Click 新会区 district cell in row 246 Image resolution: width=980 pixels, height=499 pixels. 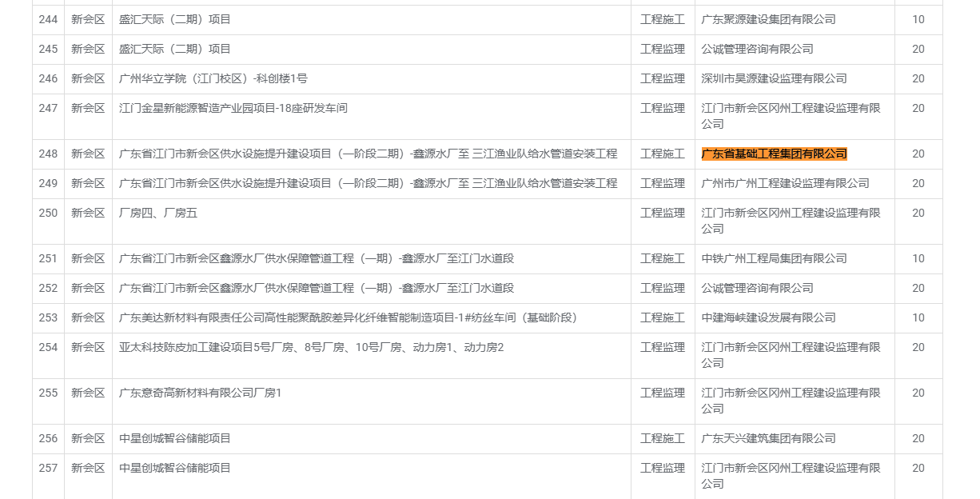click(88, 78)
